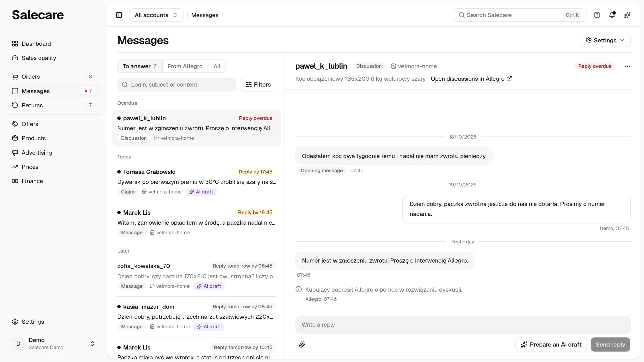Switch to All messages tab
This screenshot has height=362, width=644.
217,66
